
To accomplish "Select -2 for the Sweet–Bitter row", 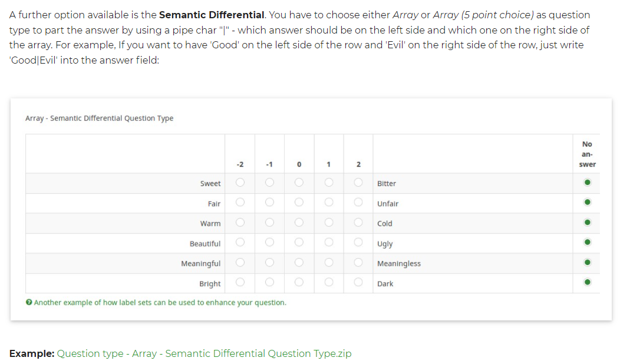I will pyautogui.click(x=240, y=183).
